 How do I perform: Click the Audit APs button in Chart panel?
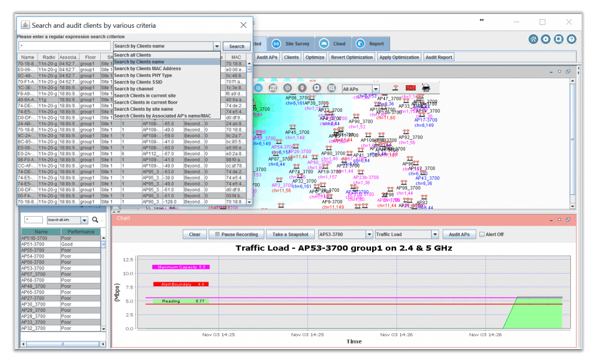coord(459,235)
